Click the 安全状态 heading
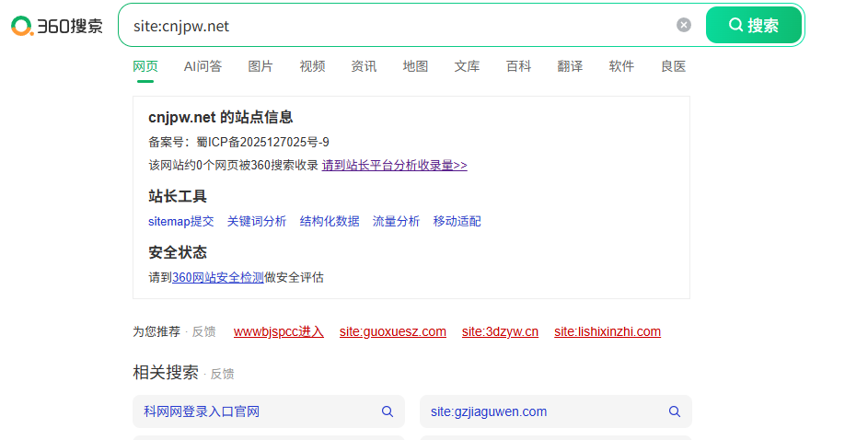The height and width of the screenshot is (440, 868). [177, 253]
